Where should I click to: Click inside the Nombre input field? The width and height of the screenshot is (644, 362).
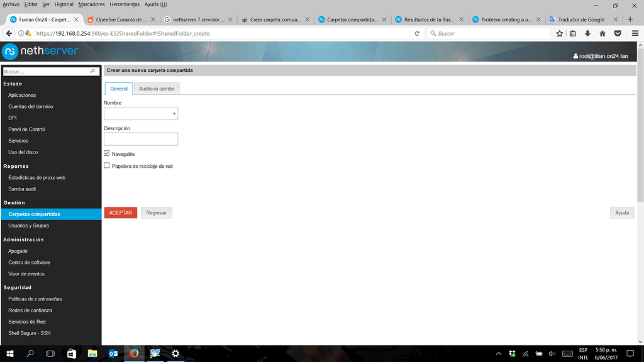140,113
